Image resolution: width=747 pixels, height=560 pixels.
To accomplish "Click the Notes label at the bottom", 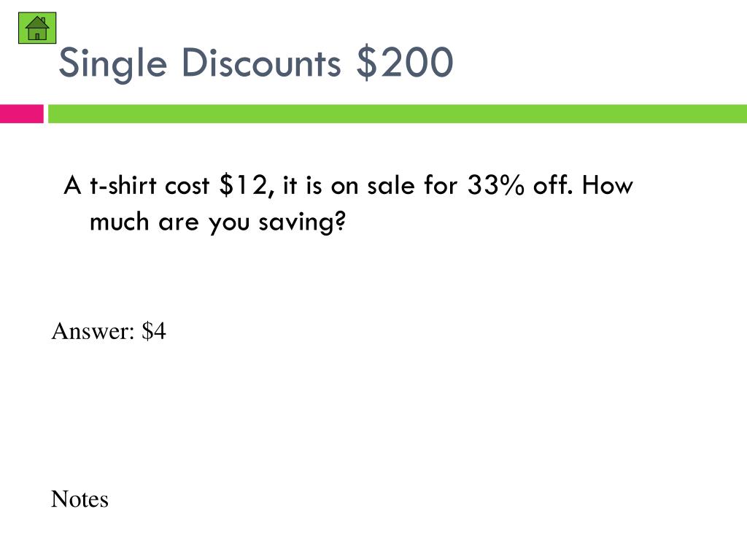I will 80,499.
